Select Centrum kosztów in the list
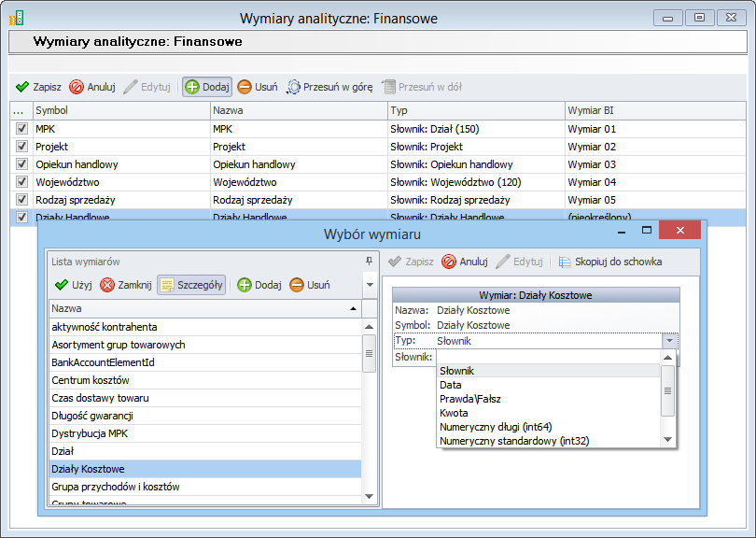756x538 pixels. coord(205,380)
